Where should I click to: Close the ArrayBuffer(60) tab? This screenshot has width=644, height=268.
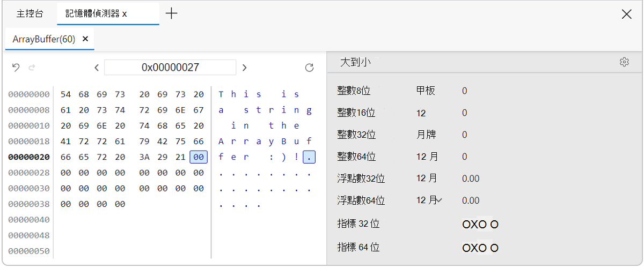coord(85,39)
